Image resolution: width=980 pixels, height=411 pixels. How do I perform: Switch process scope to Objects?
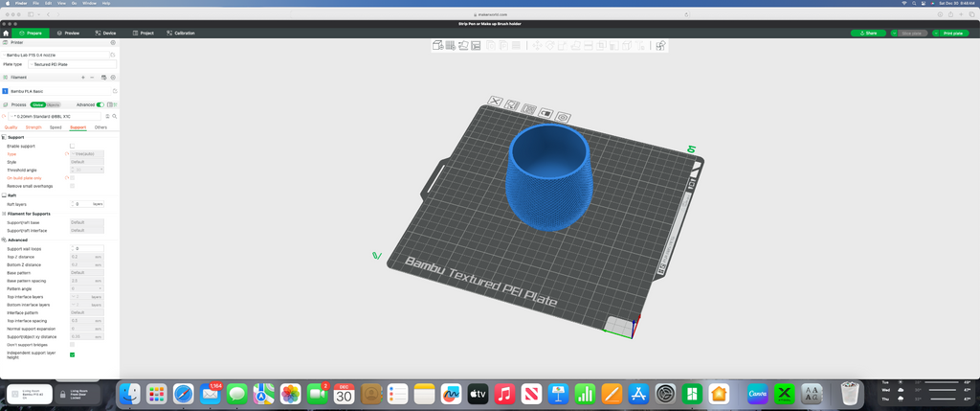coord(54,104)
